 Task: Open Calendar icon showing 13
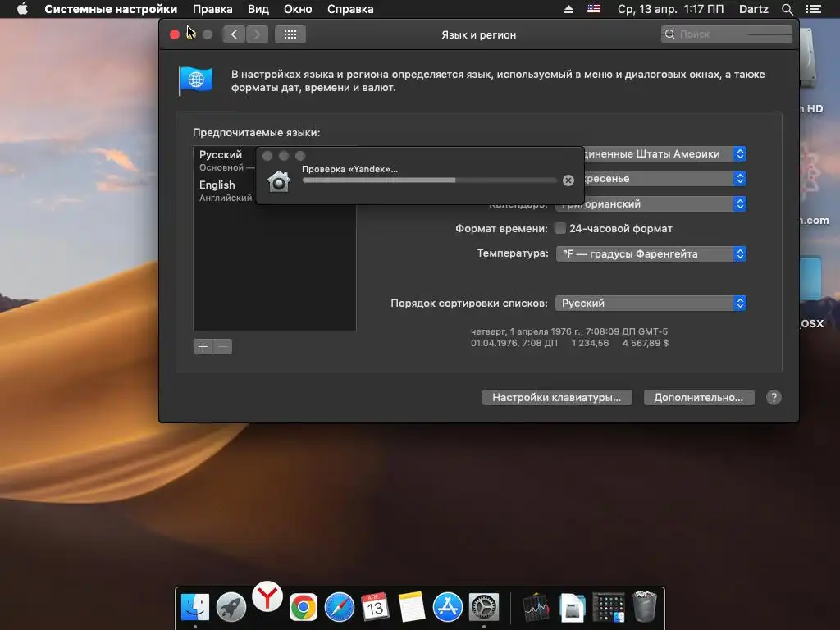click(375, 607)
